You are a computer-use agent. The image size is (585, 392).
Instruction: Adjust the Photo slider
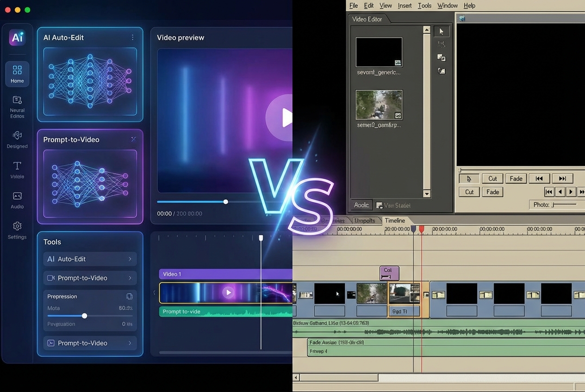(564, 204)
